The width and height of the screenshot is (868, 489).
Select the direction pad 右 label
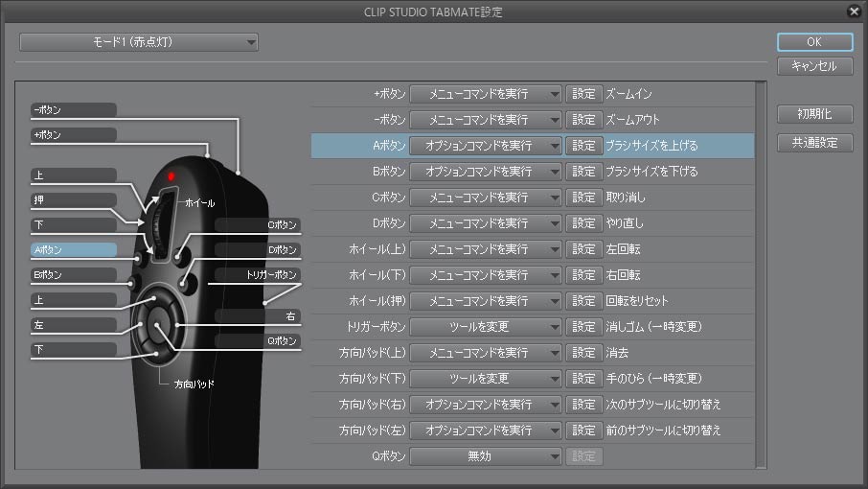[x=258, y=316]
